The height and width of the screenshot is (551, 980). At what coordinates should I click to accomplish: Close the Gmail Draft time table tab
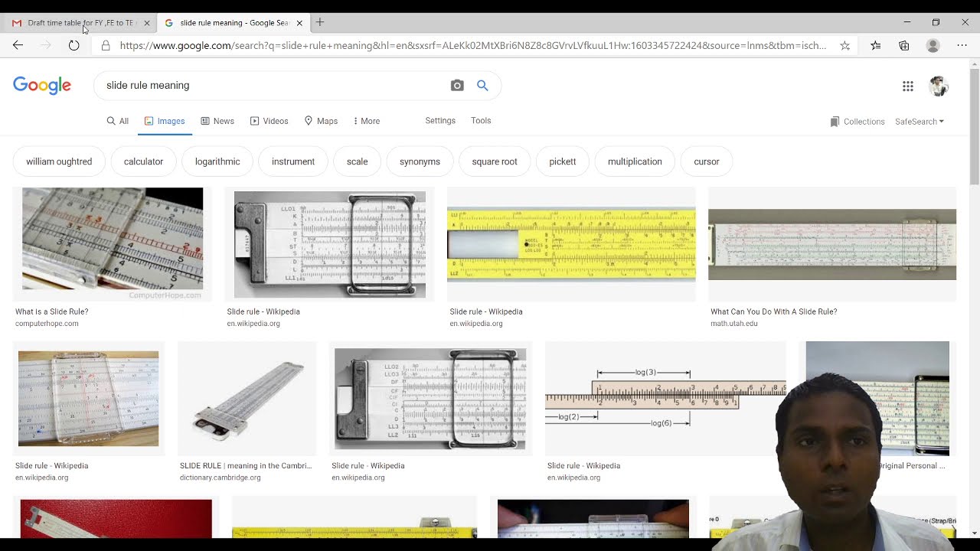(147, 23)
